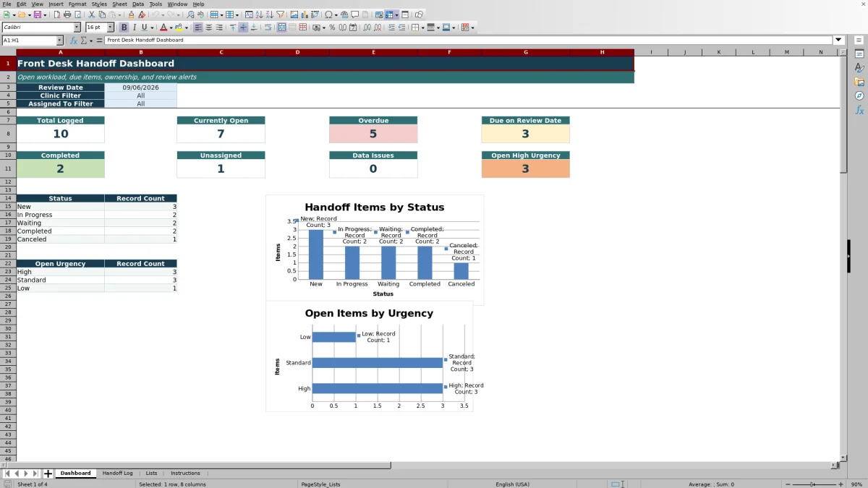Toggle Spelling check abc icon
The width and height of the screenshot is (868, 488).
pos(200,14)
